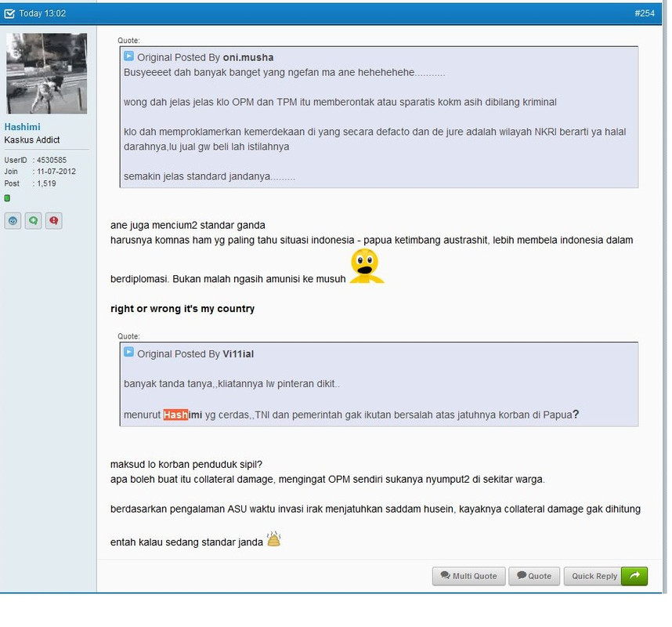
Task: Click the poop emoticon after 'standar janda'
Action: point(274,539)
